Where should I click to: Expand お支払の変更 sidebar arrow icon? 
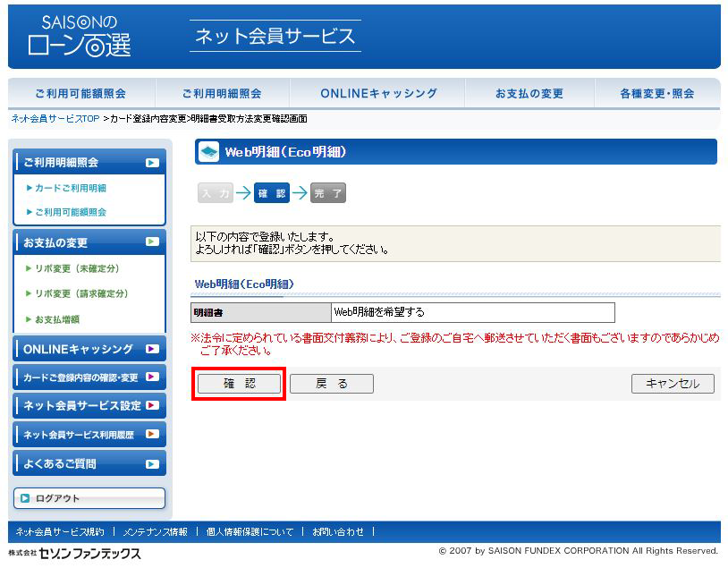coord(152,242)
